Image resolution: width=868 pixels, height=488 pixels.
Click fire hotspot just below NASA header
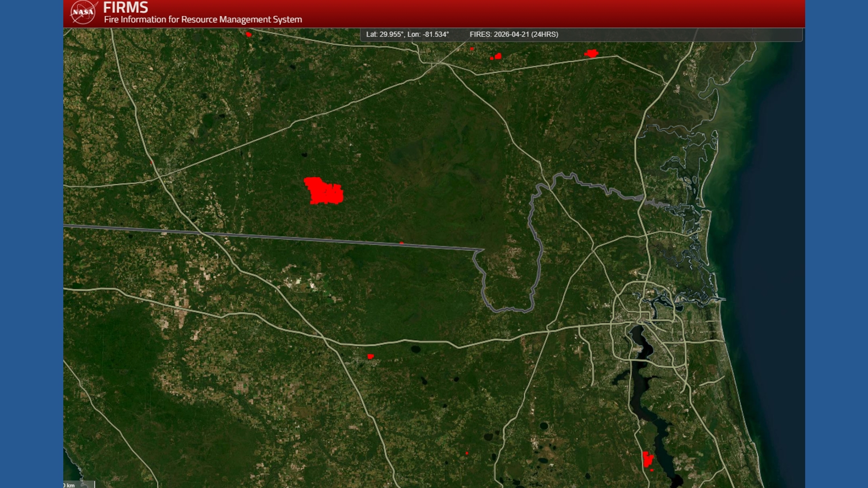tap(248, 34)
